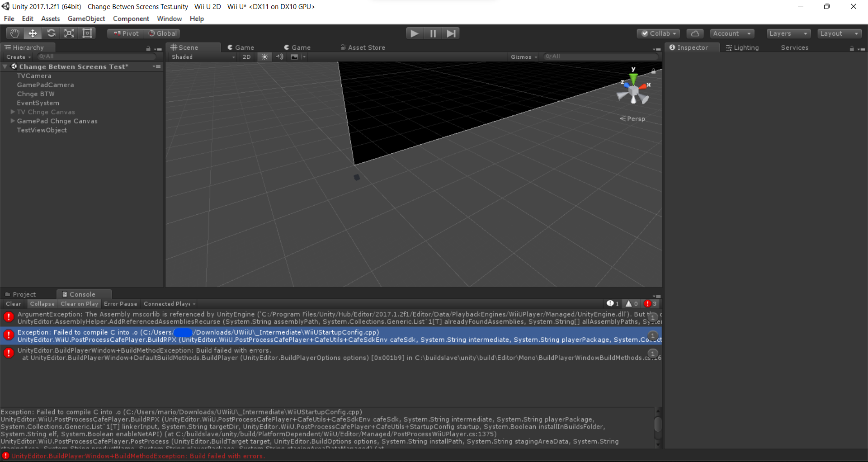Collapse the Change Betwen Screens Test scene
Viewport: 868px width, 462px height.
pos(5,66)
